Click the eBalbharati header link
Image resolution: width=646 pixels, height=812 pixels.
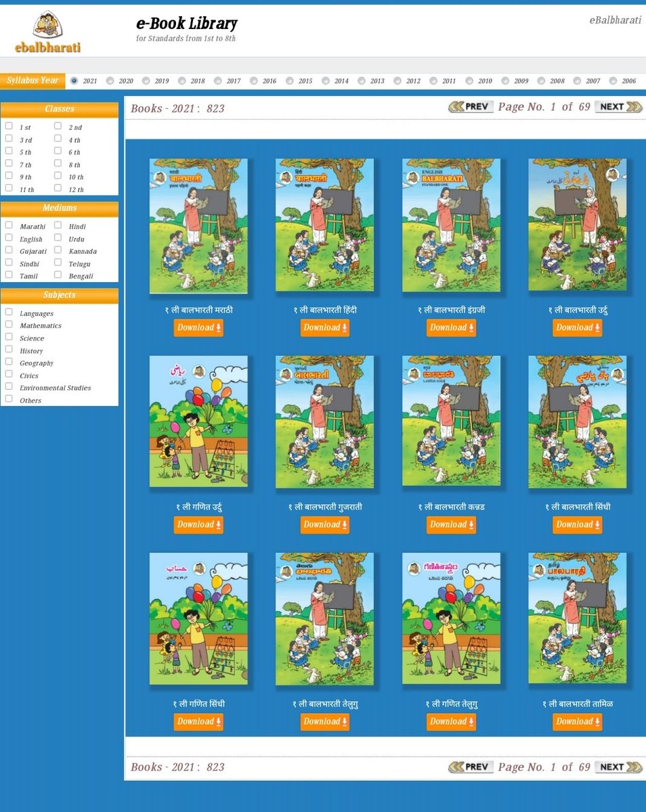pos(615,20)
